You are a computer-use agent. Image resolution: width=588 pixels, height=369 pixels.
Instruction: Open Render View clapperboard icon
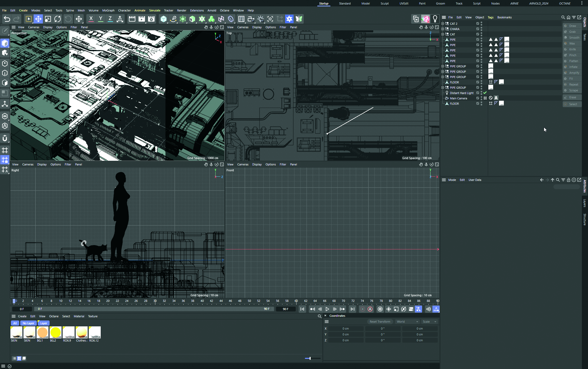(x=132, y=19)
